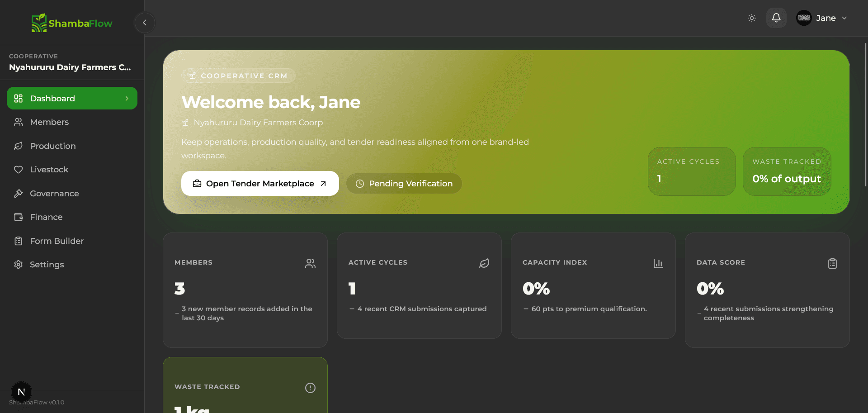
Task: Open Tender Marketplace button
Action: click(x=260, y=183)
